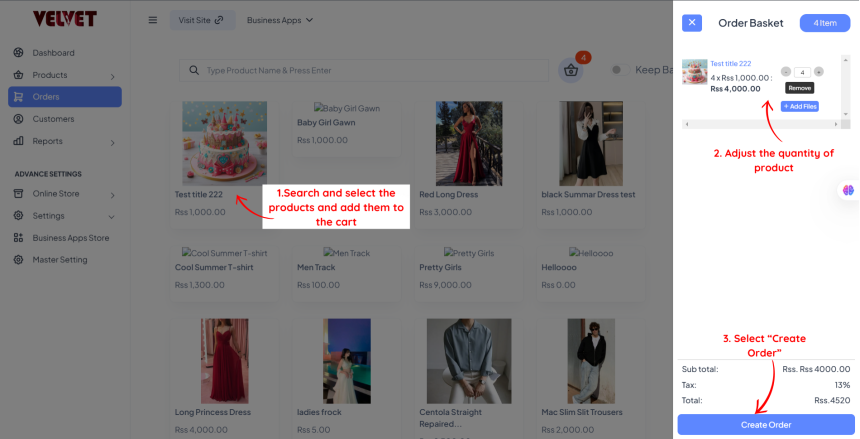Decrease quantity with the minus button

click(x=786, y=72)
